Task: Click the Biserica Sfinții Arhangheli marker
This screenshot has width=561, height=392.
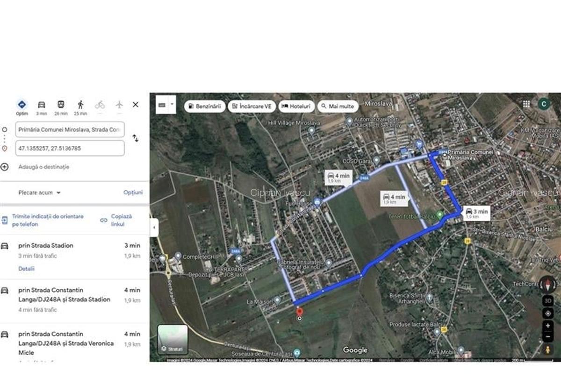Action: click(x=429, y=297)
